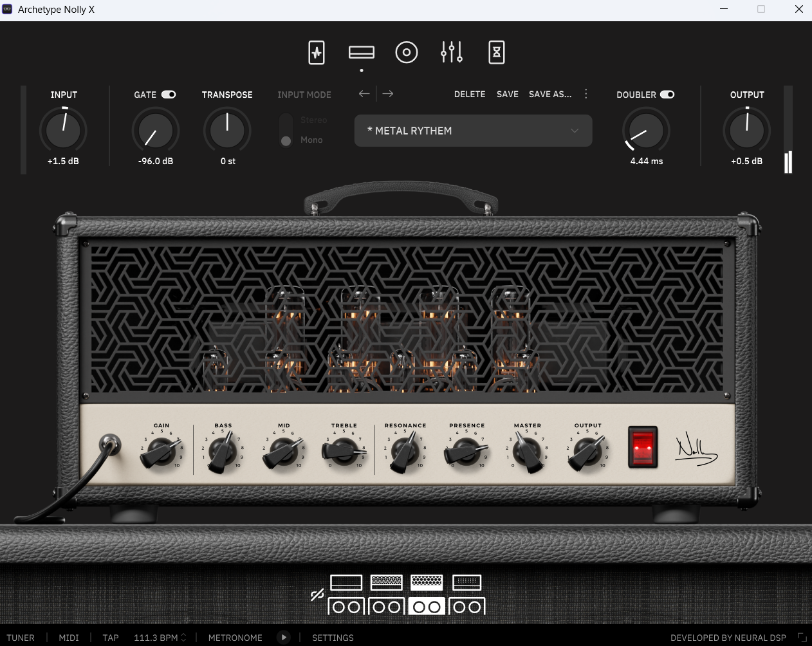Click the DOUBLER time knob
The height and width of the screenshot is (646, 812).
click(x=647, y=130)
